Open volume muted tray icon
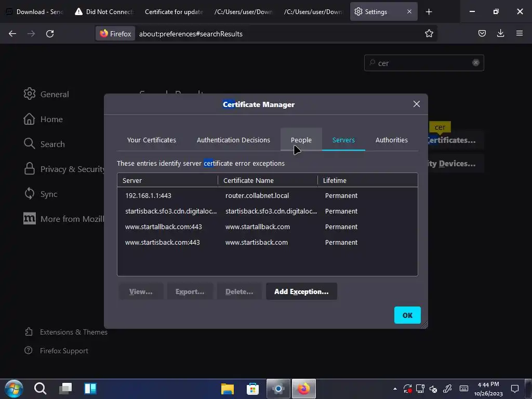Image resolution: width=532 pixels, height=399 pixels. (x=433, y=389)
